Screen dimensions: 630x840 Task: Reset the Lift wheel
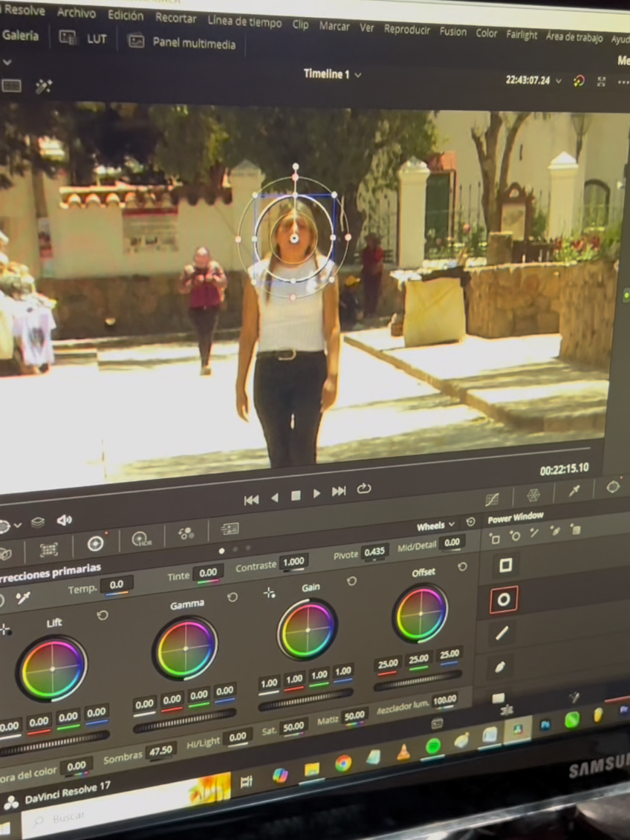click(102, 615)
